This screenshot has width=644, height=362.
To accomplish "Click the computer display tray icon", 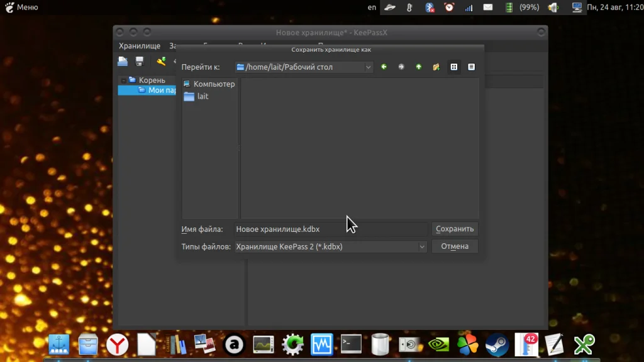I will pyautogui.click(x=577, y=7).
